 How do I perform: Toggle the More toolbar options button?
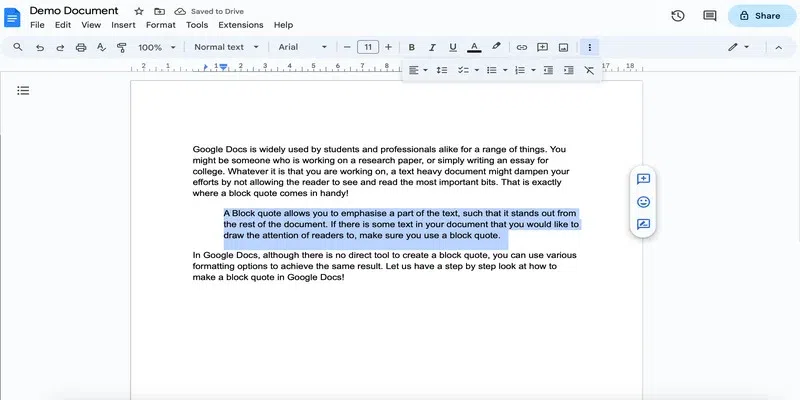click(590, 47)
